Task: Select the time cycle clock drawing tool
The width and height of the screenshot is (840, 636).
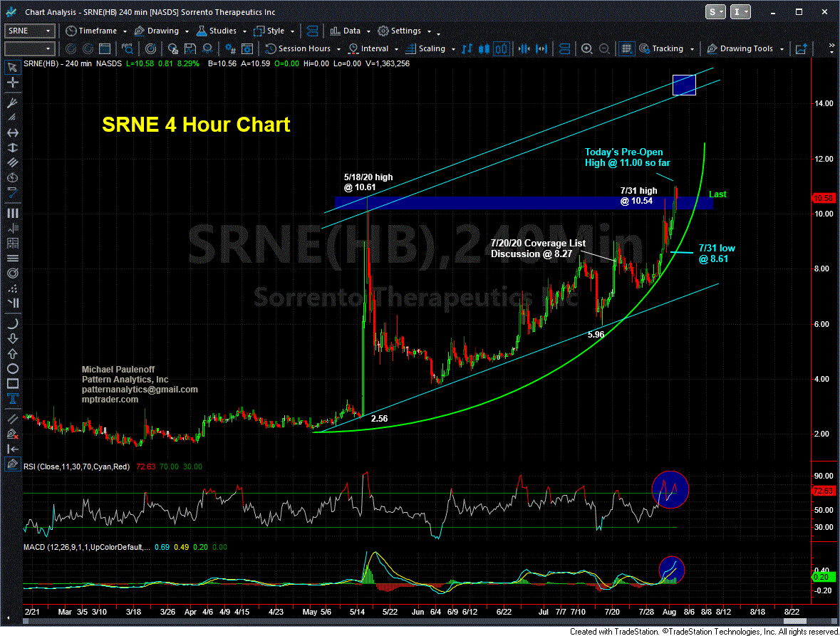Action: pyautogui.click(x=12, y=177)
